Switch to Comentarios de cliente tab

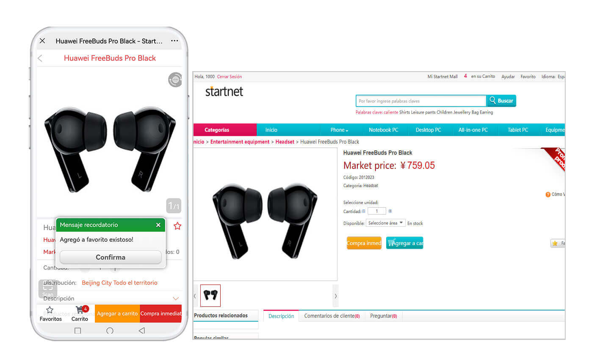[332, 316]
